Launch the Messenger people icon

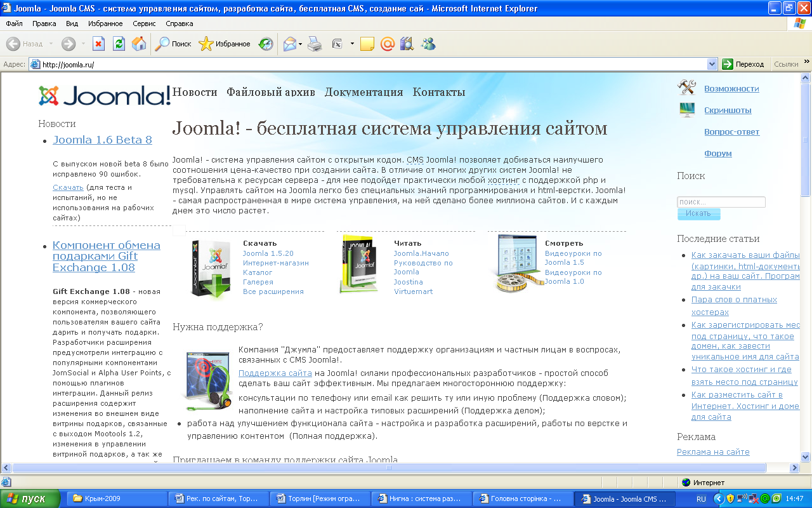(x=428, y=44)
